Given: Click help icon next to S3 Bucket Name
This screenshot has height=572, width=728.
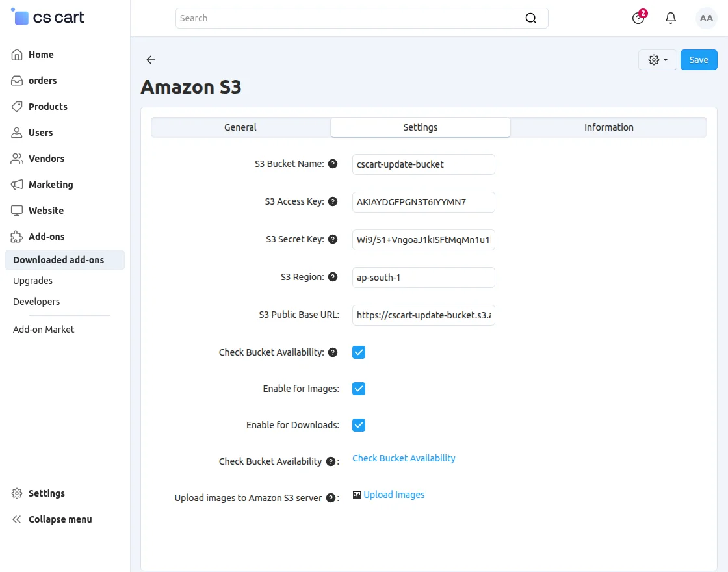Looking at the screenshot, I should tap(332, 164).
